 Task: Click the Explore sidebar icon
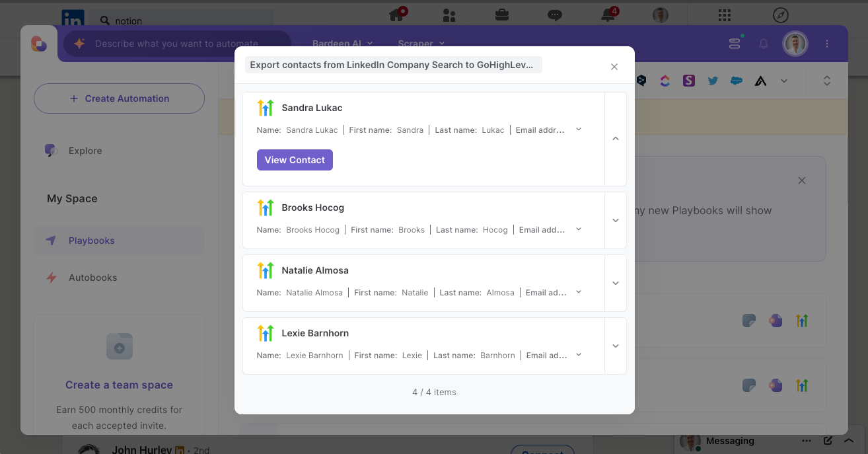point(51,151)
